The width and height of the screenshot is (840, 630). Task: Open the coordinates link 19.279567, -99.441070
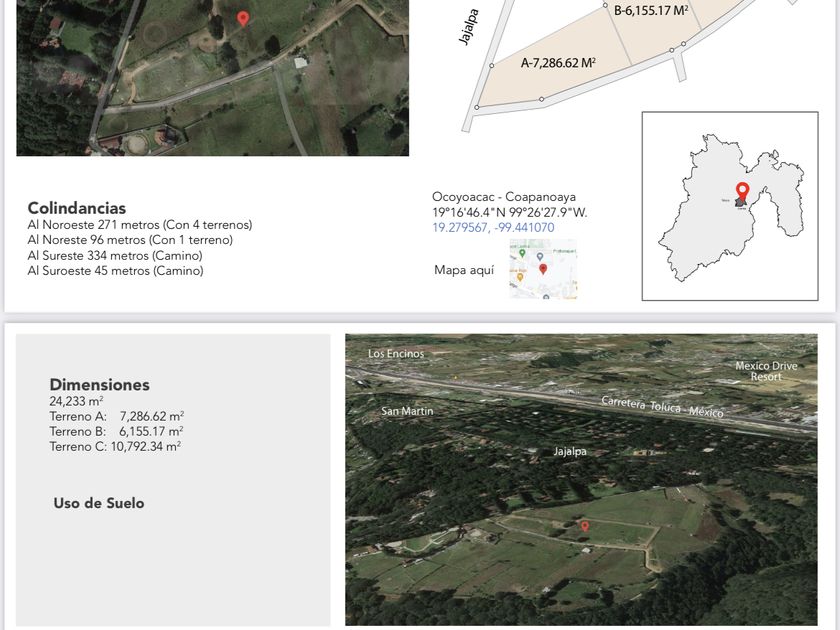(x=493, y=228)
